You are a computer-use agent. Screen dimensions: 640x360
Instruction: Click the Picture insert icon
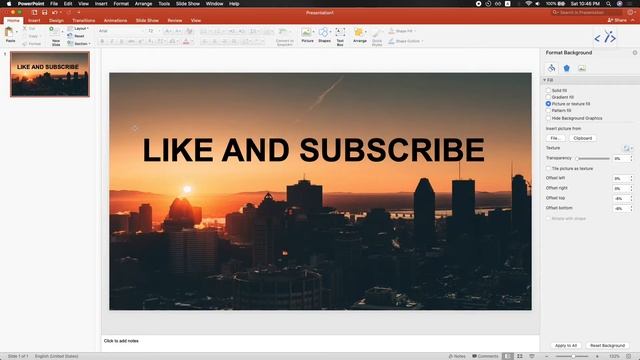coord(307,33)
